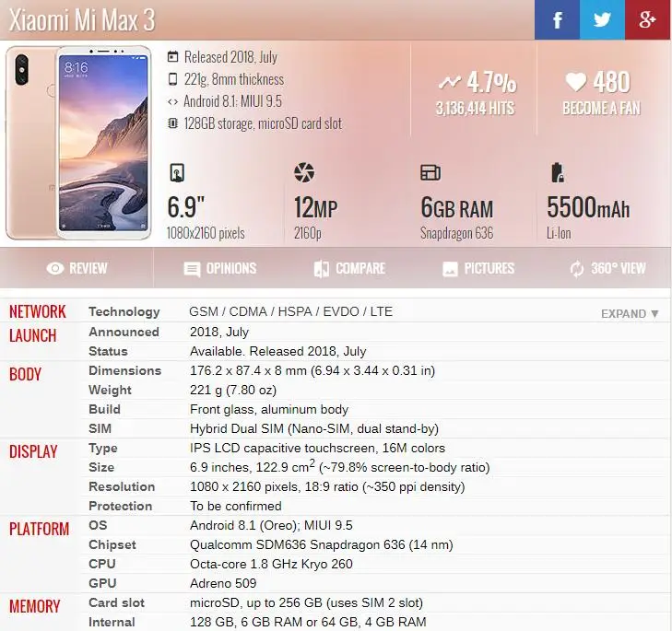
Task: Click the rotate icon next to 360° View
Action: (577, 269)
